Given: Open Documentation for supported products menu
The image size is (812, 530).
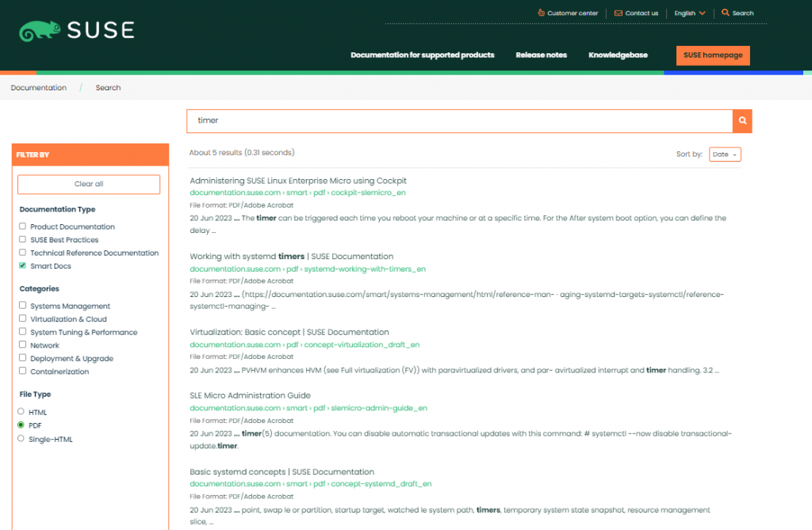Looking at the screenshot, I should pos(422,55).
